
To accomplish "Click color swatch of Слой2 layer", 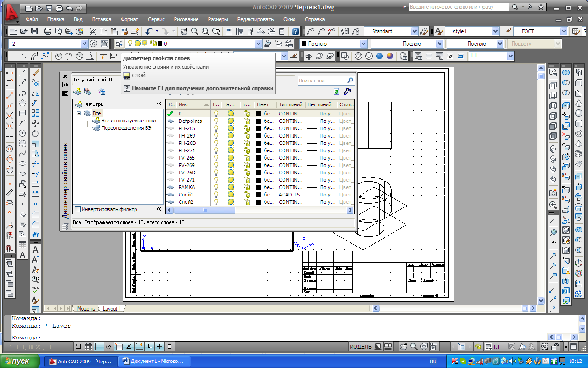I will pyautogui.click(x=258, y=202).
